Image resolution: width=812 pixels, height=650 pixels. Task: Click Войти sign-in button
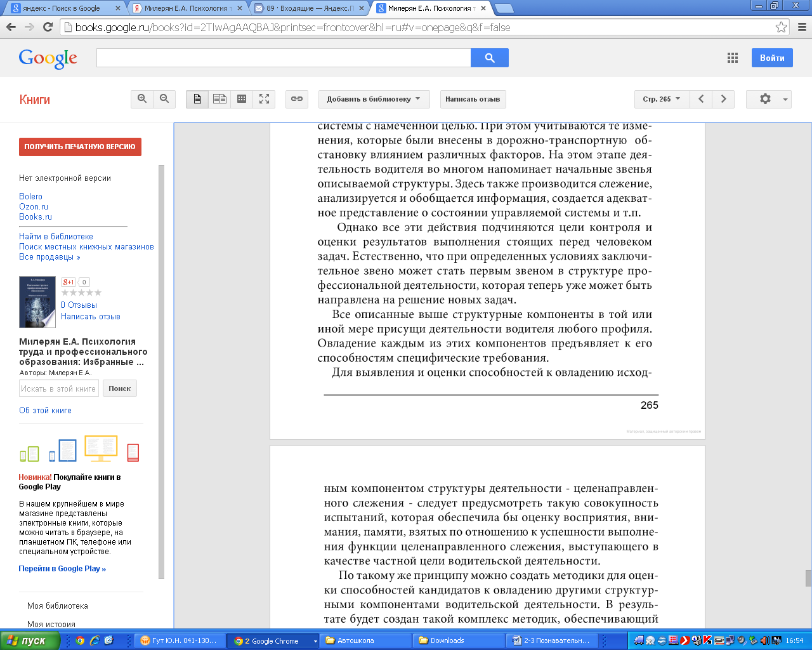772,58
